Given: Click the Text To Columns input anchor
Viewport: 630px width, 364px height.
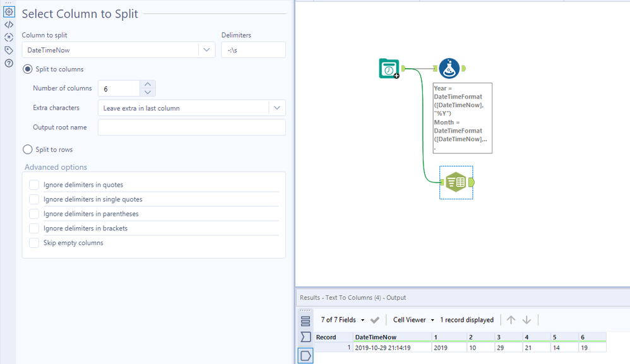Looking at the screenshot, I should point(442,182).
